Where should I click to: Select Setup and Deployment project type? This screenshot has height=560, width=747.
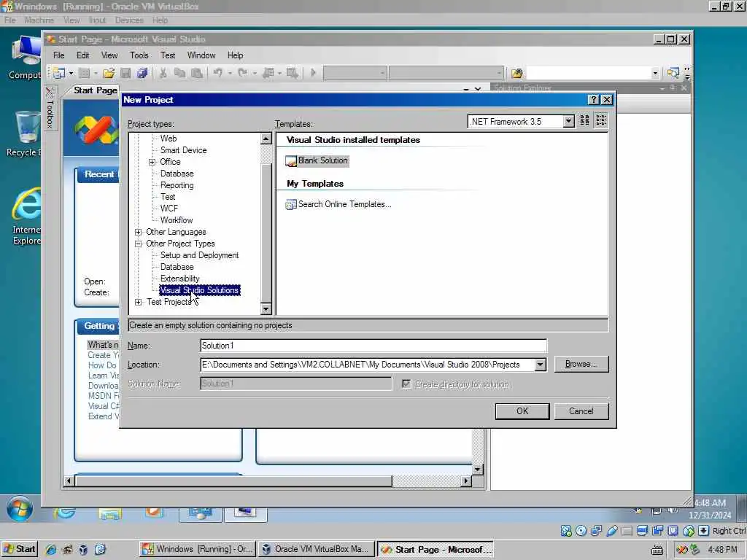coord(200,256)
